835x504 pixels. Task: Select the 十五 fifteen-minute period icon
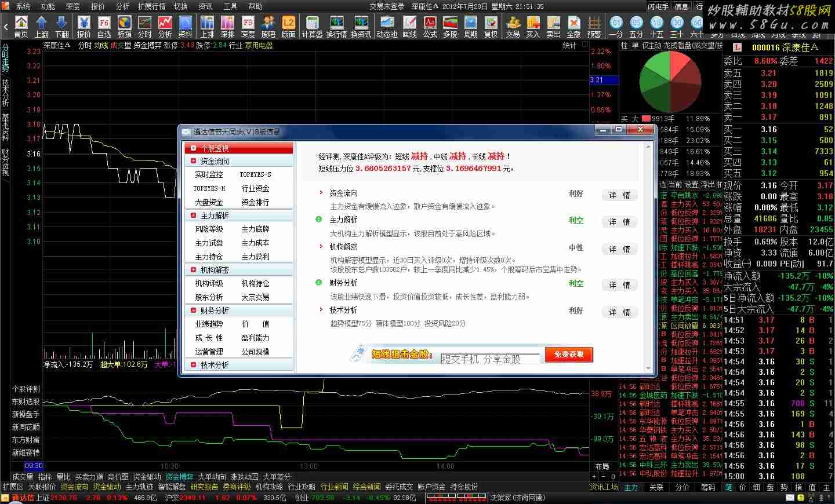point(657,26)
